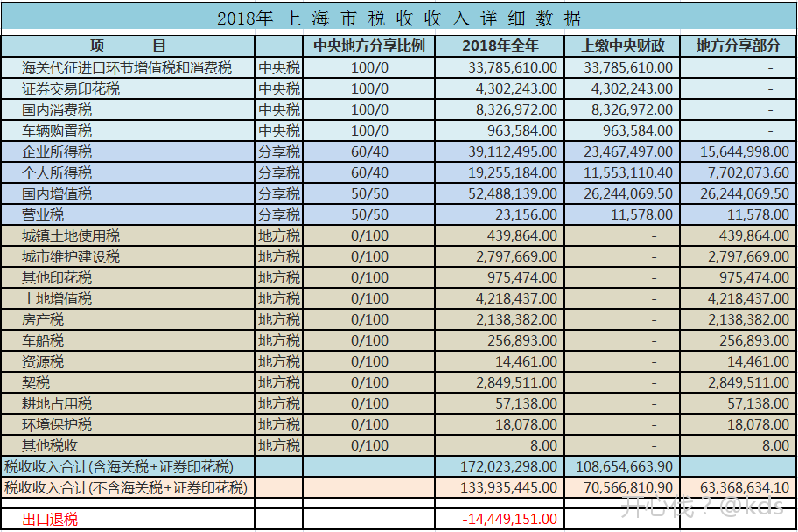Select the 税收收入合计(不含海关税+证券印花税) cell
The height and width of the screenshot is (532, 798).
tap(126, 487)
